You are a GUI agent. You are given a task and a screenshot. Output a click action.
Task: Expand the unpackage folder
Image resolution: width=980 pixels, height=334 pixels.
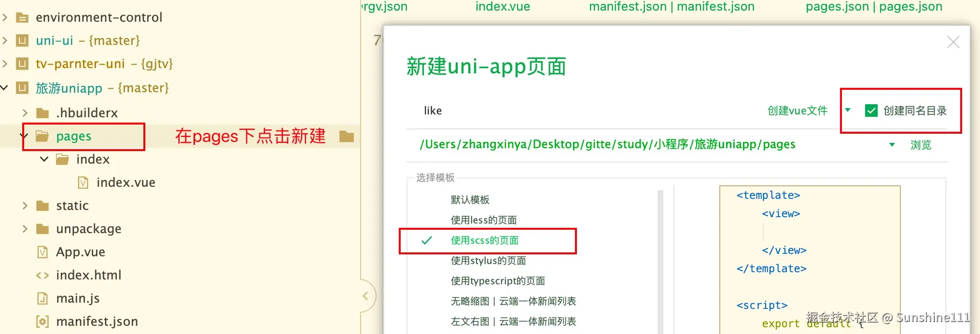(x=25, y=229)
